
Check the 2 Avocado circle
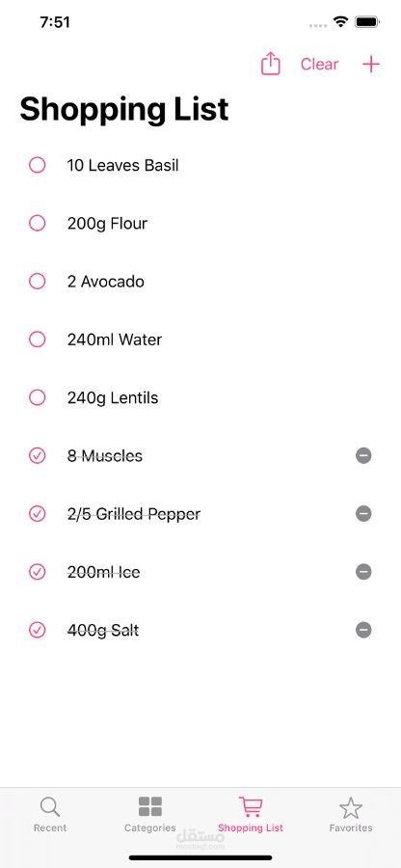point(37,282)
